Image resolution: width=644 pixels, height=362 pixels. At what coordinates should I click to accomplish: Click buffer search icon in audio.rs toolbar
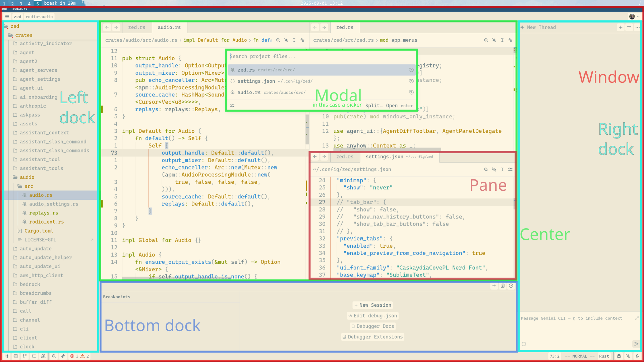click(278, 40)
